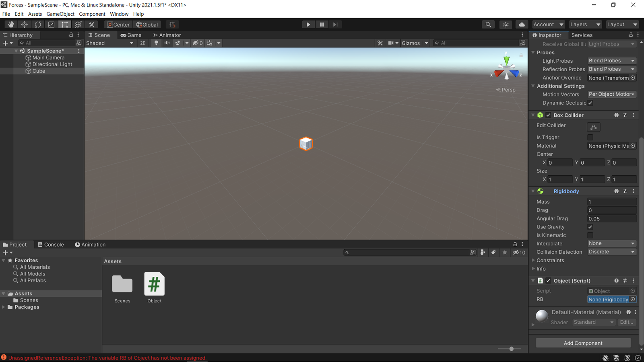Select the Move tool

click(x=24, y=25)
